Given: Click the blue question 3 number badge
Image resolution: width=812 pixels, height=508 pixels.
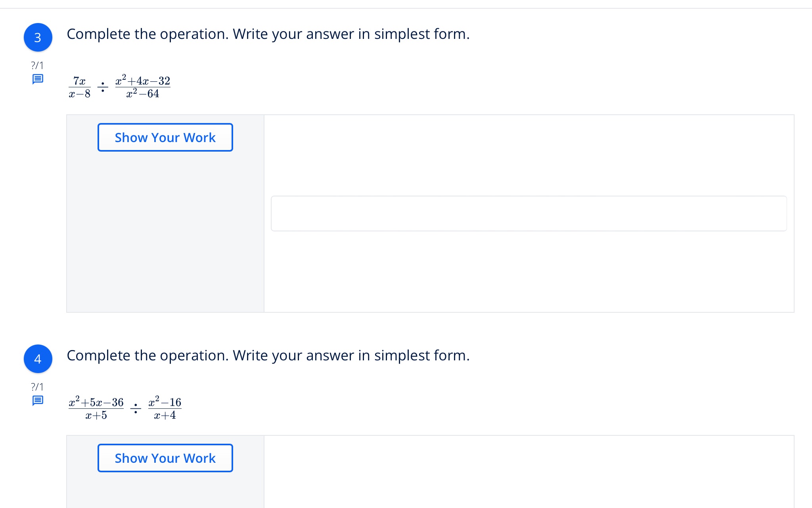Looking at the screenshot, I should tap(38, 37).
